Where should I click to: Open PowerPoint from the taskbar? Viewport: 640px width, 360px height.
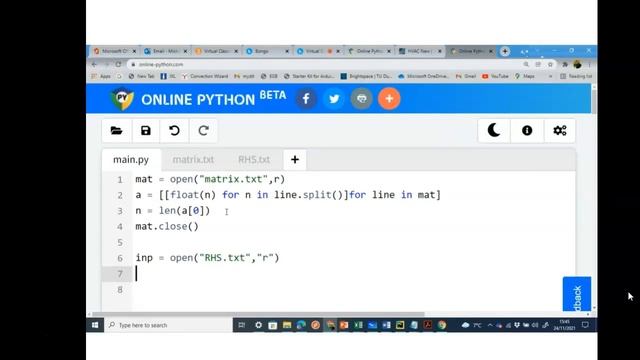(344, 325)
